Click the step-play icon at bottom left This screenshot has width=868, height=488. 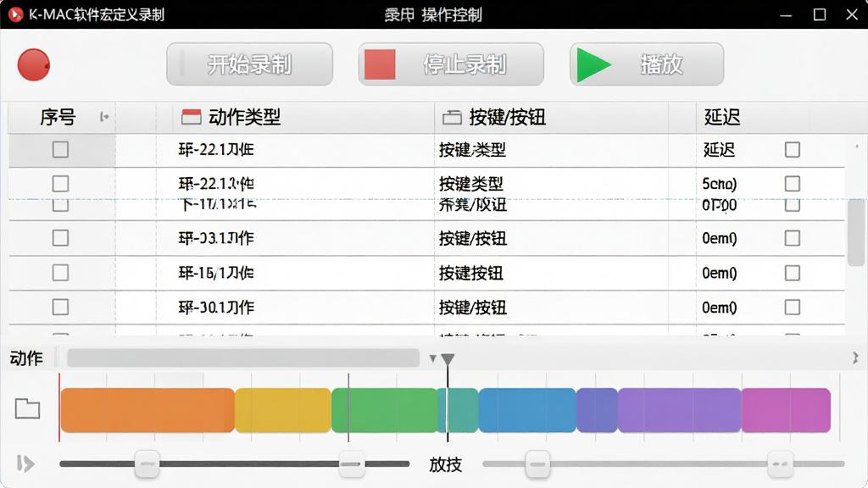tap(25, 463)
